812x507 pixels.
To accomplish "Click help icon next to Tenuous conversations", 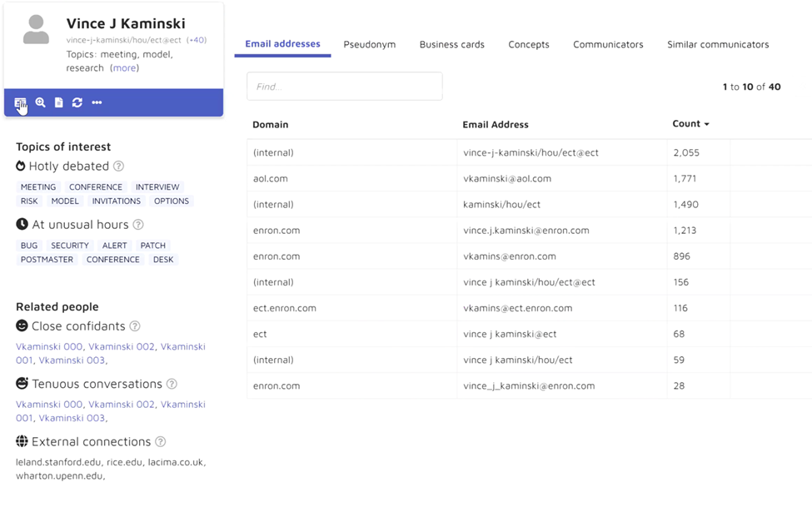I will (172, 385).
